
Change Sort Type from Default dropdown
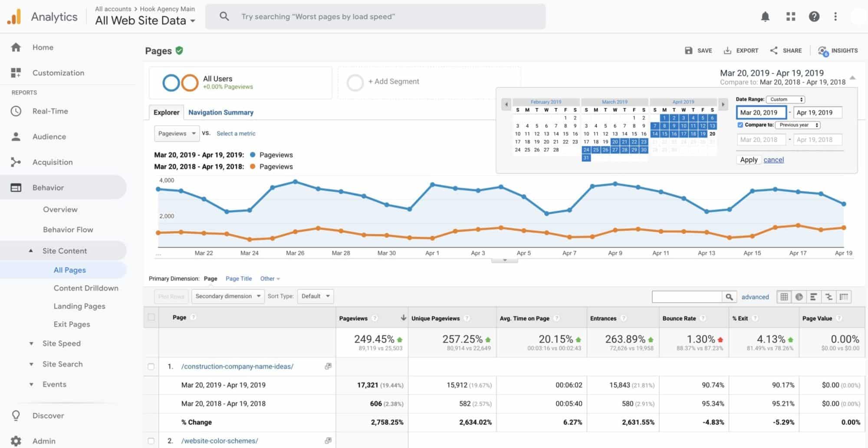(x=316, y=296)
